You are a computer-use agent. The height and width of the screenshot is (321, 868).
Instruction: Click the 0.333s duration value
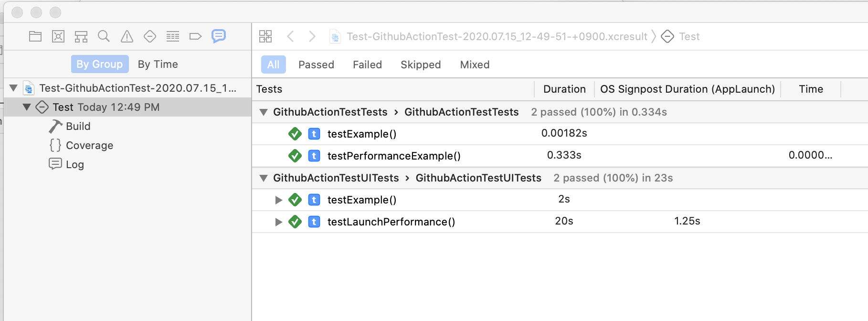pos(564,155)
